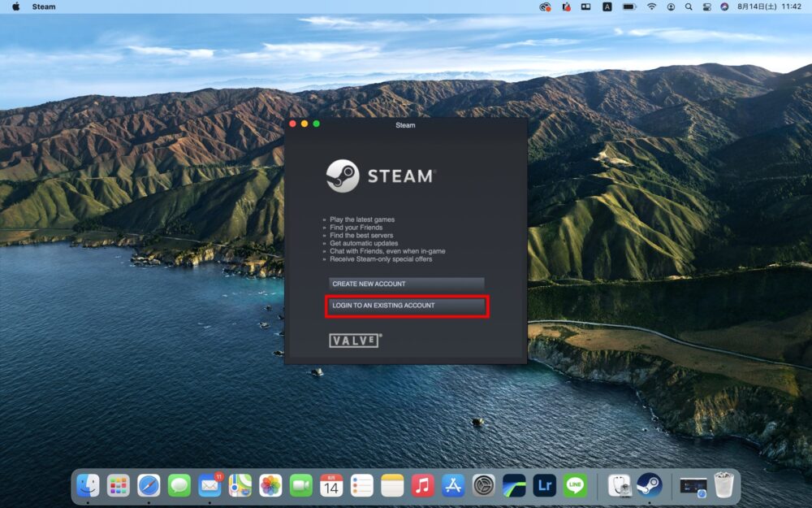Open Creative Cloud menu bar icon
This screenshot has height=508, width=812.
click(545, 7)
